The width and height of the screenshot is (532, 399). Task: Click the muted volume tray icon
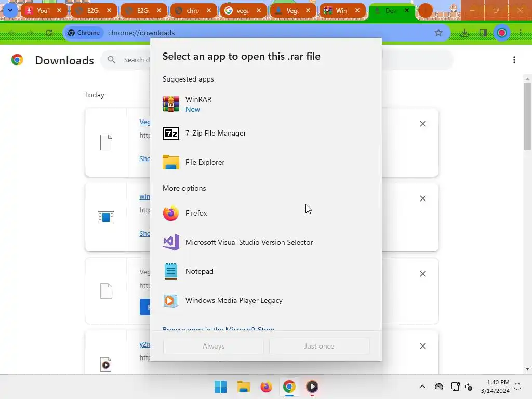point(469,387)
